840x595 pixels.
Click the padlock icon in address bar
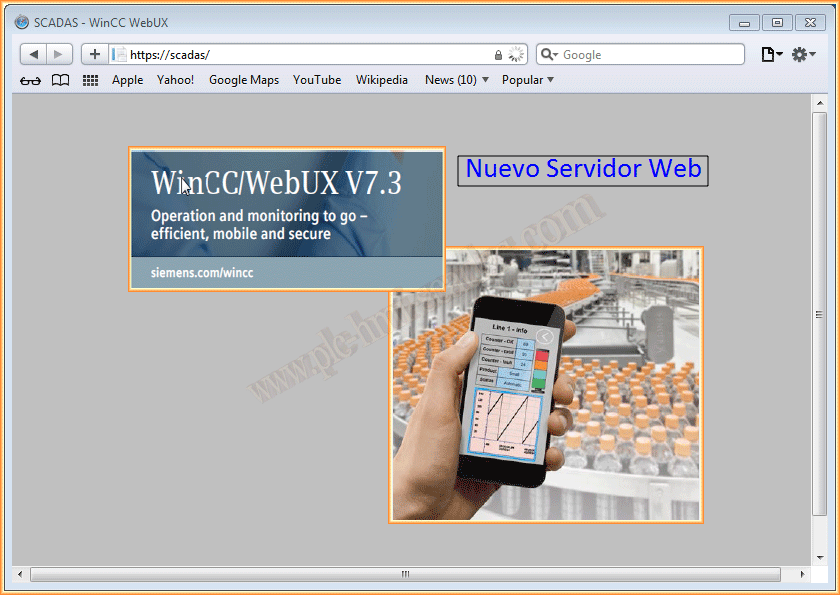coord(498,55)
